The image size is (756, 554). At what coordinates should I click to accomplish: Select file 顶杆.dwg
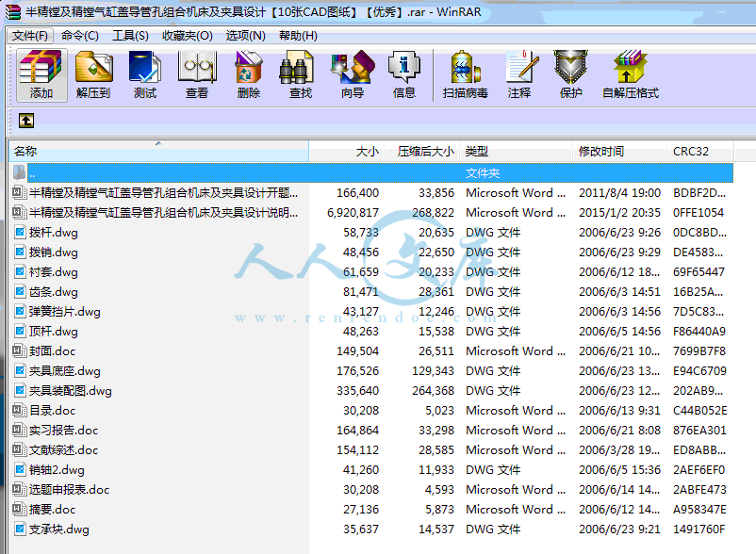[53, 331]
